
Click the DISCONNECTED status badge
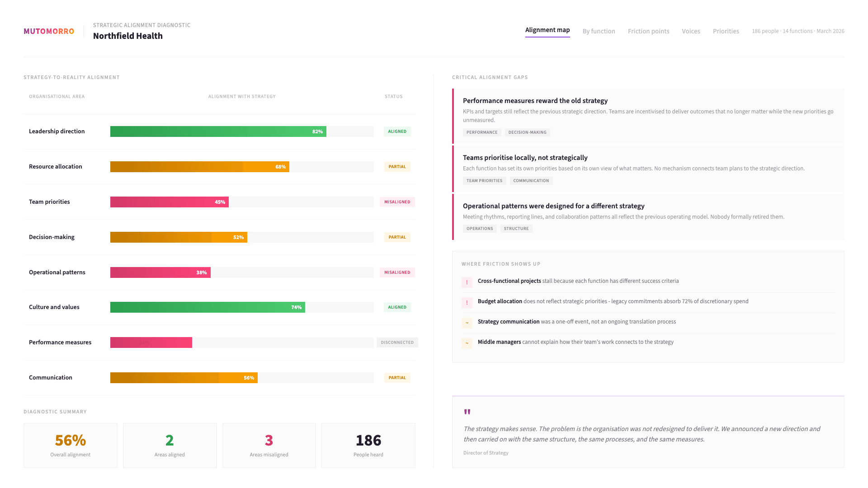397,343
